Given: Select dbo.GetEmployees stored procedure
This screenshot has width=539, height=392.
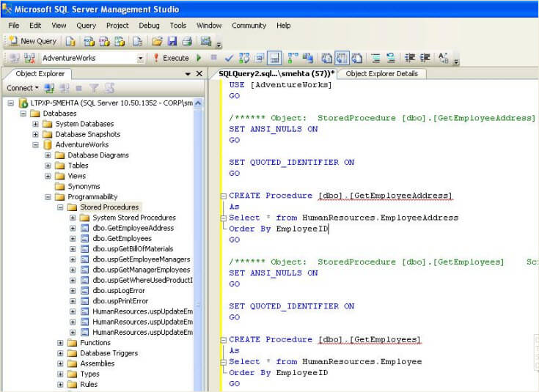Looking at the screenshot, I should coord(122,238).
